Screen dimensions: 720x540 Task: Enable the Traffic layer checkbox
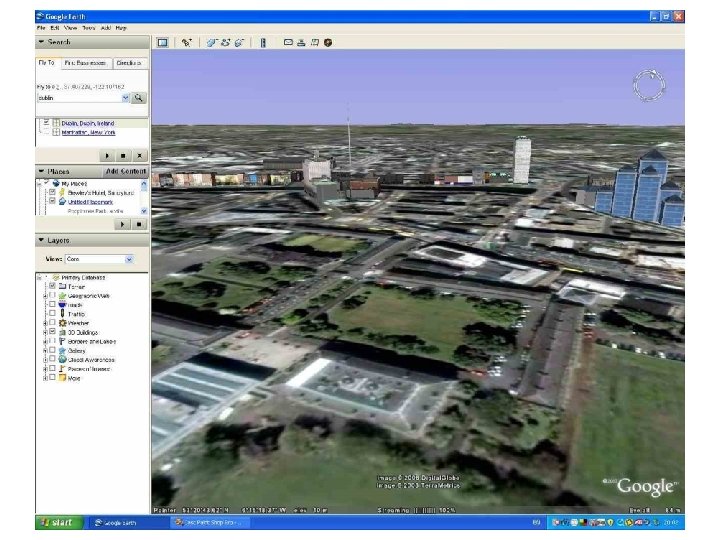(52, 314)
